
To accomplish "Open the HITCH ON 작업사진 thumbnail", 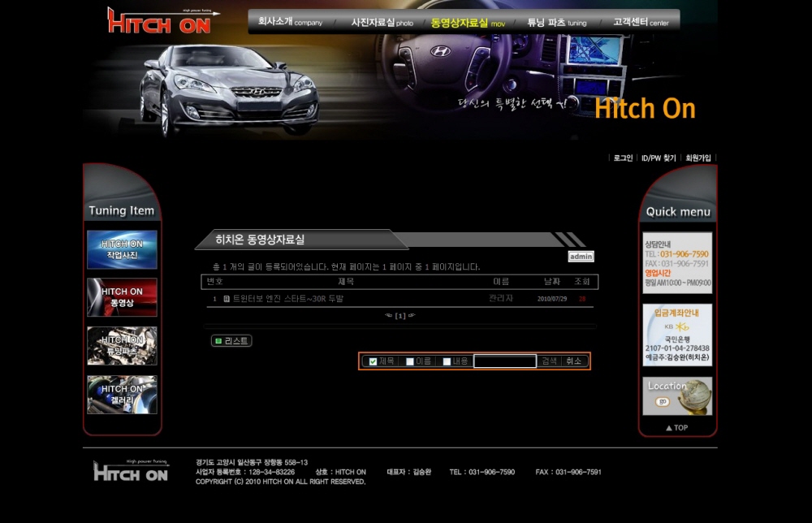I will 122,249.
